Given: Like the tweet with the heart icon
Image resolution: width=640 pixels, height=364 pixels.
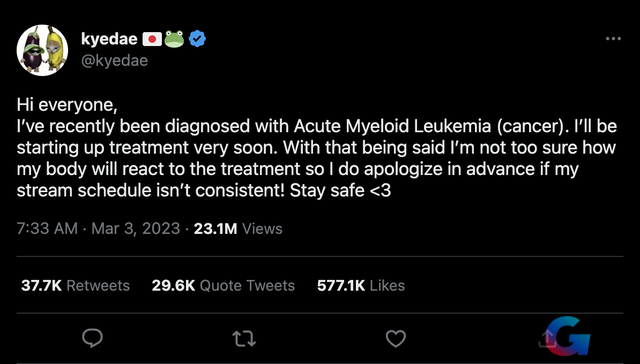Looking at the screenshot, I should [x=396, y=339].
